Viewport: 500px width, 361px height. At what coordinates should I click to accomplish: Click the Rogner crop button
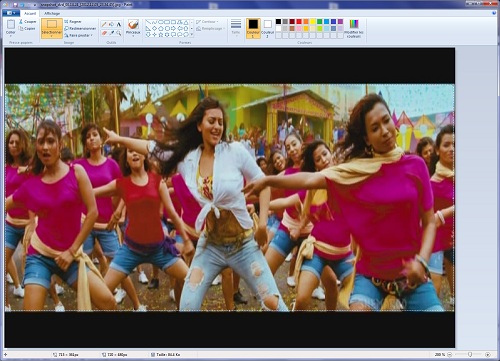(73, 21)
